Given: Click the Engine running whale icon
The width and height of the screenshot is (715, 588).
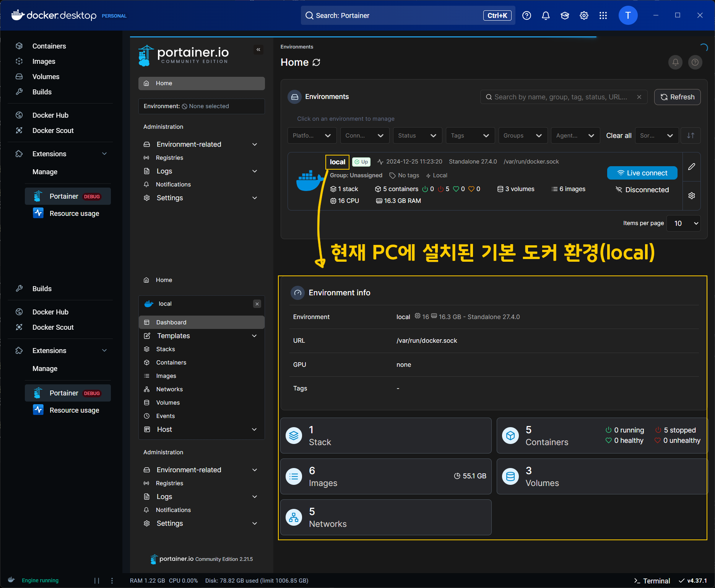Looking at the screenshot, I should (11, 580).
